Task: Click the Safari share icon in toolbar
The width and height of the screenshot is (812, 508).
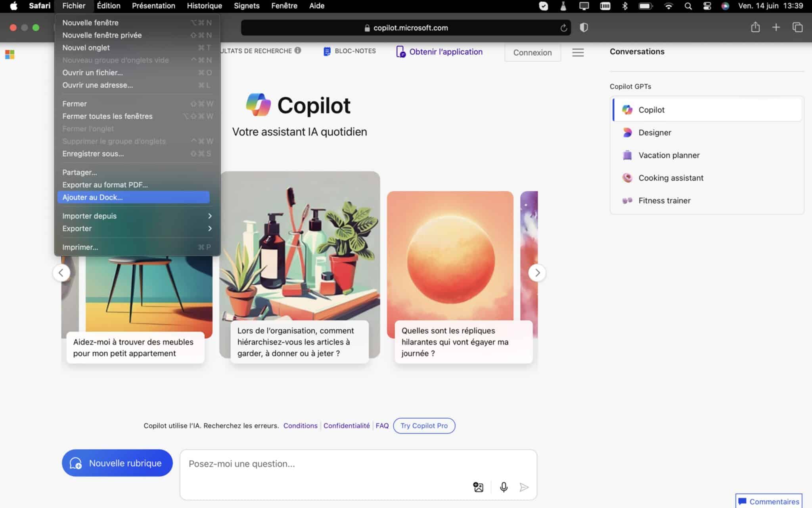Action: tap(755, 27)
